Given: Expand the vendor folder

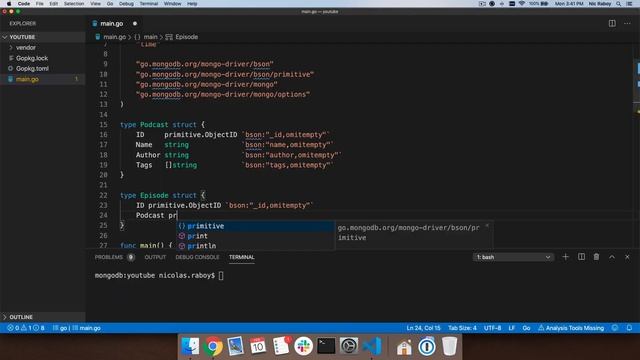Looking at the screenshot, I should (42, 48).
